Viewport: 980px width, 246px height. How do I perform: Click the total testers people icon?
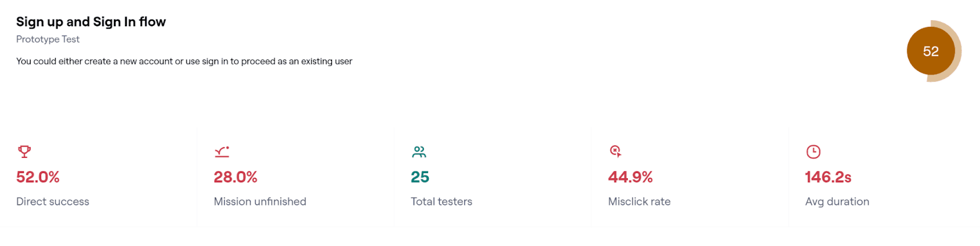coord(419,151)
